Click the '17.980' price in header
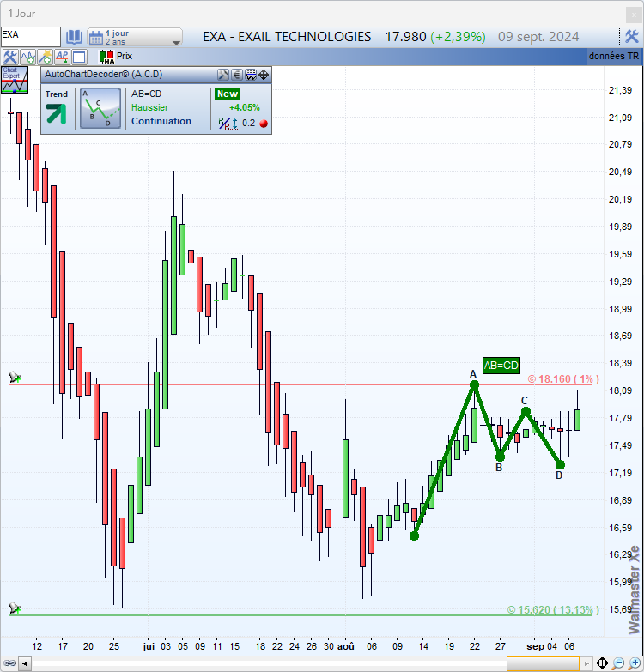The image size is (644, 672). (x=405, y=37)
